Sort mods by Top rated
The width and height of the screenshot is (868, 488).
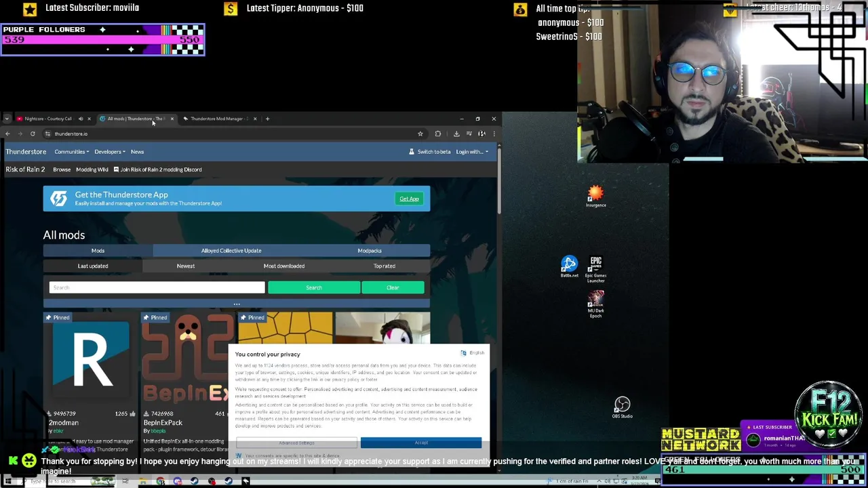tap(384, 266)
